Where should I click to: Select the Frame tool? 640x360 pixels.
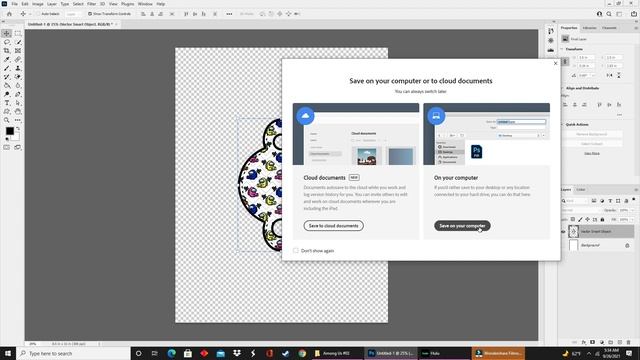pos(18,51)
